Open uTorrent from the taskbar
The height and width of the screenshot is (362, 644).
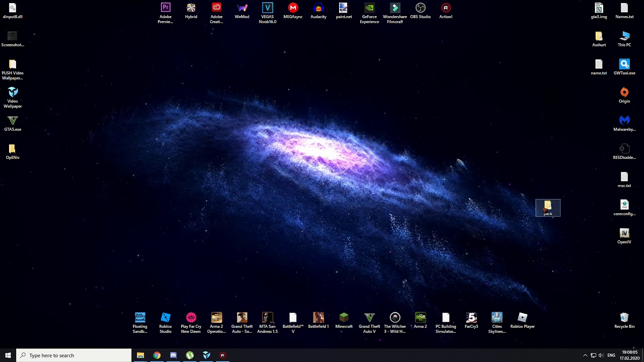point(190,355)
